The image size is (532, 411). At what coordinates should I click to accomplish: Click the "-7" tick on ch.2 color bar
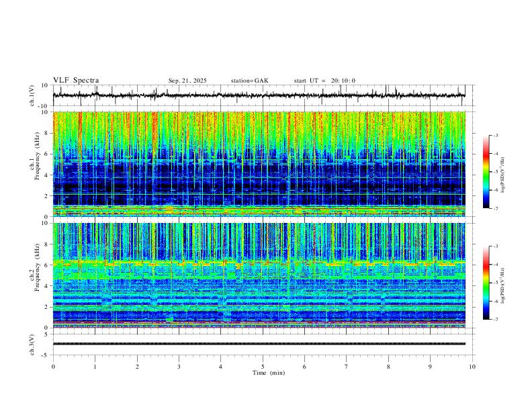495,319
